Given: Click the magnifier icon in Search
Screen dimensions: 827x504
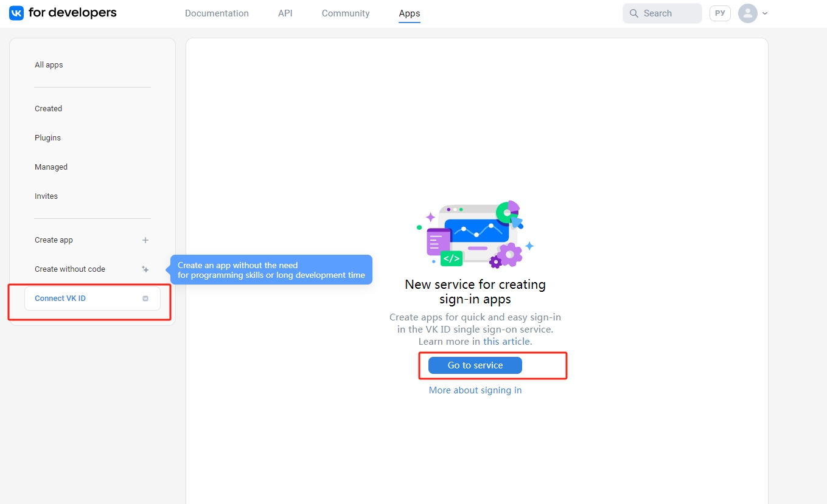Looking at the screenshot, I should (x=634, y=13).
